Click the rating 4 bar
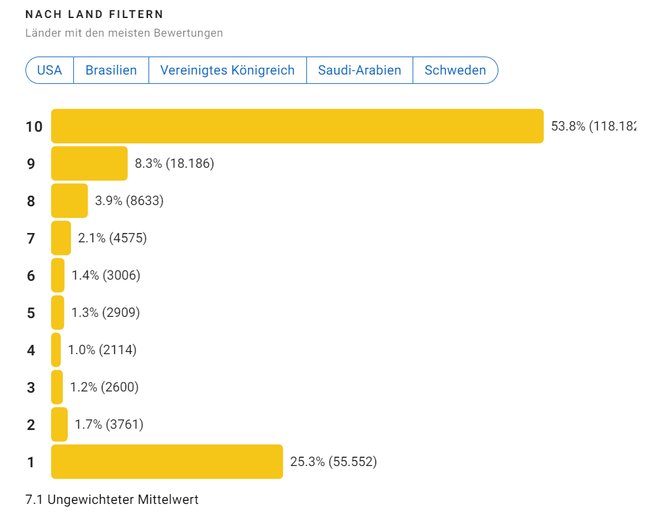650x512 pixels. tap(56, 349)
